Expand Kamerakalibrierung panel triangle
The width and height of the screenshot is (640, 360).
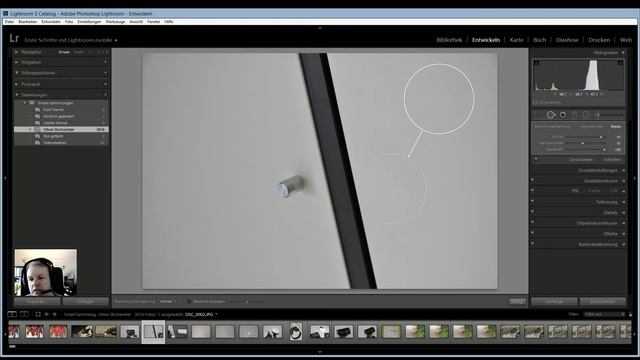(623, 244)
